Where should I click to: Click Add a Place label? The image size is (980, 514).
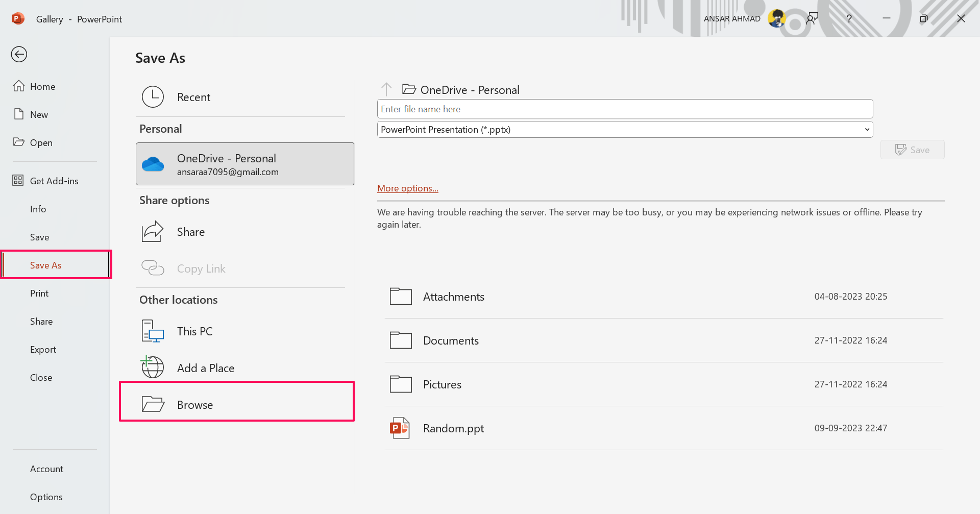206,368
